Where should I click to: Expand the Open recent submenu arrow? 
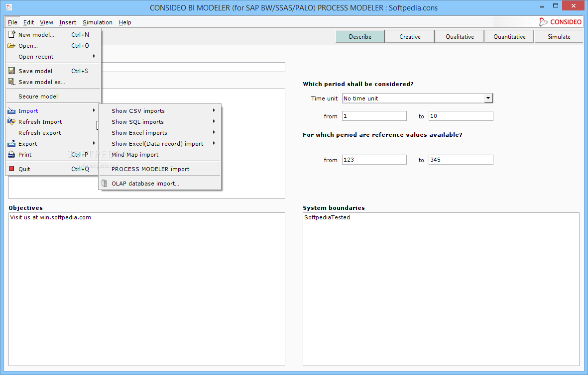pyautogui.click(x=94, y=56)
